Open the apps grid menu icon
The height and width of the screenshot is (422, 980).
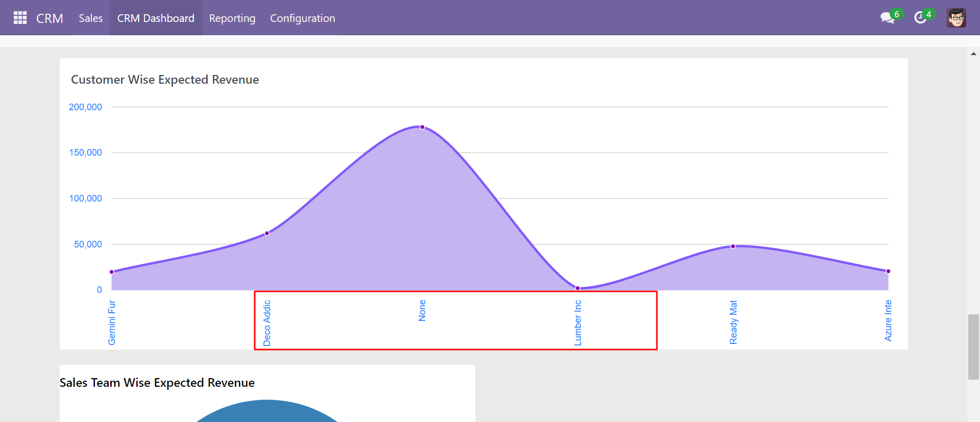tap(20, 18)
